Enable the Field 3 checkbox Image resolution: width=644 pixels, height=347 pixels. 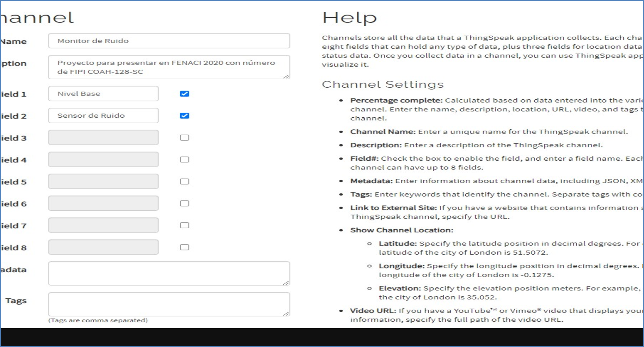point(185,138)
